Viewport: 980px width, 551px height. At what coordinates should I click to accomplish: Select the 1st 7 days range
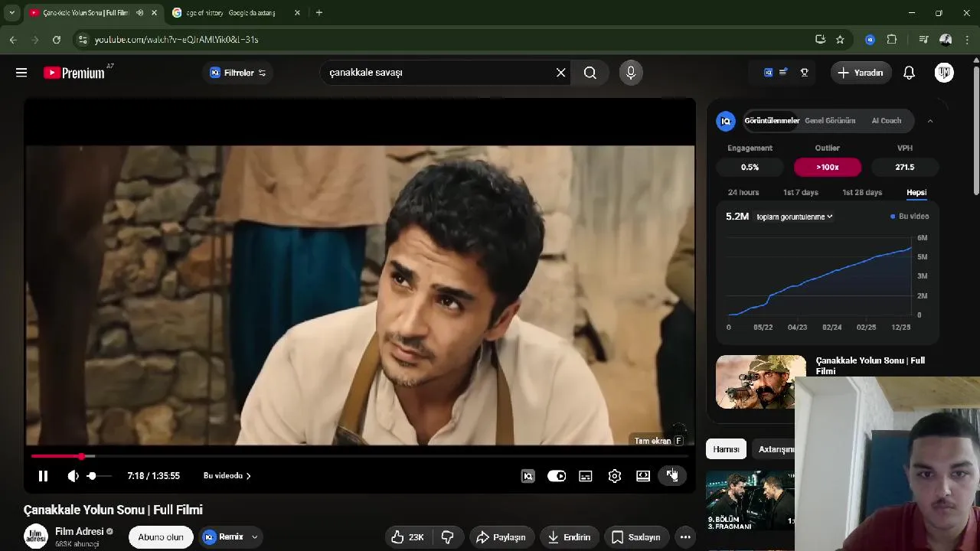(x=801, y=193)
